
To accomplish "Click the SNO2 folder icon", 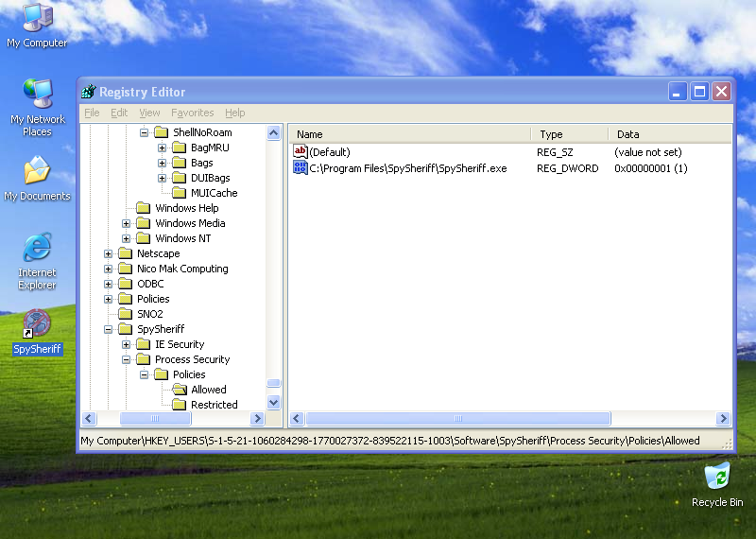I will (x=126, y=314).
